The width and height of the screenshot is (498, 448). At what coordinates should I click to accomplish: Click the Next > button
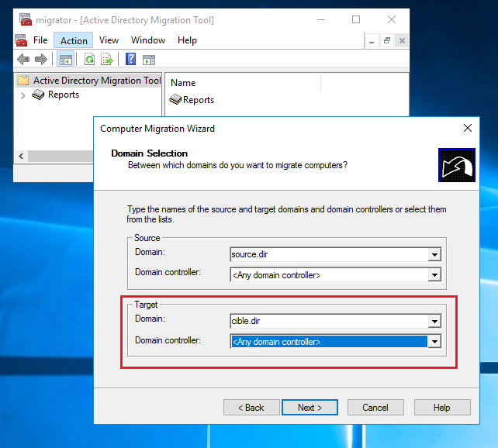310,408
